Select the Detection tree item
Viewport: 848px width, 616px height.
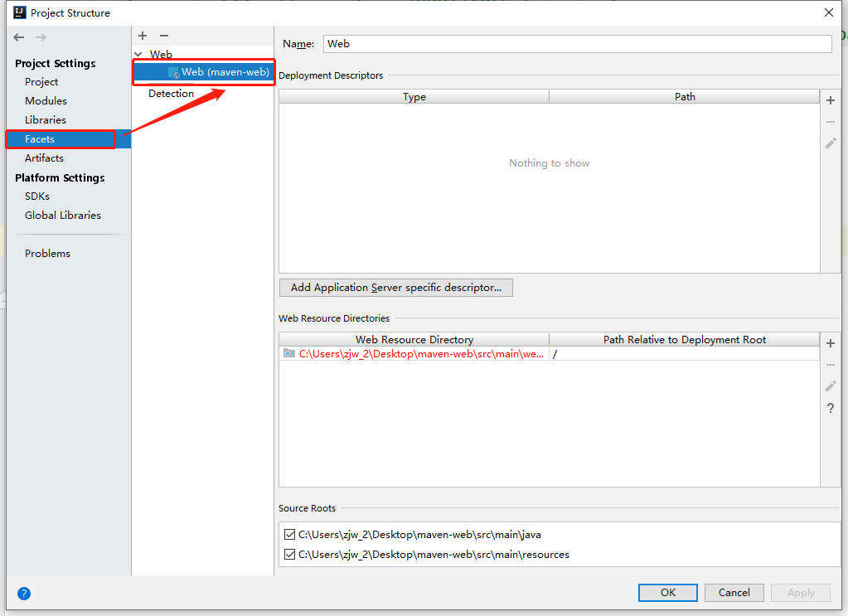click(x=171, y=94)
